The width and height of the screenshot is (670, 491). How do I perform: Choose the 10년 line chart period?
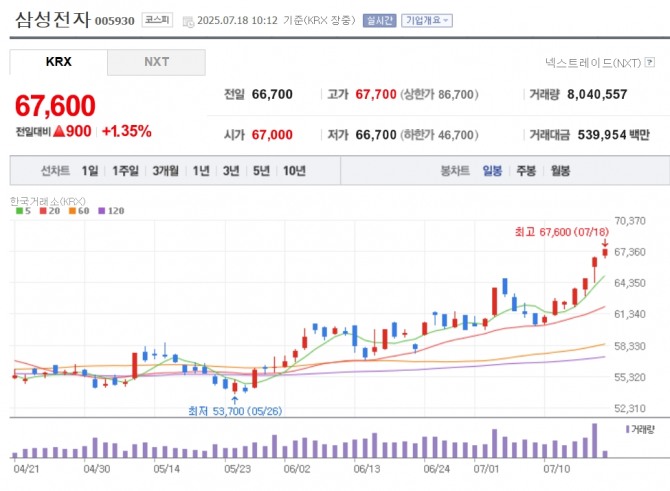294,171
